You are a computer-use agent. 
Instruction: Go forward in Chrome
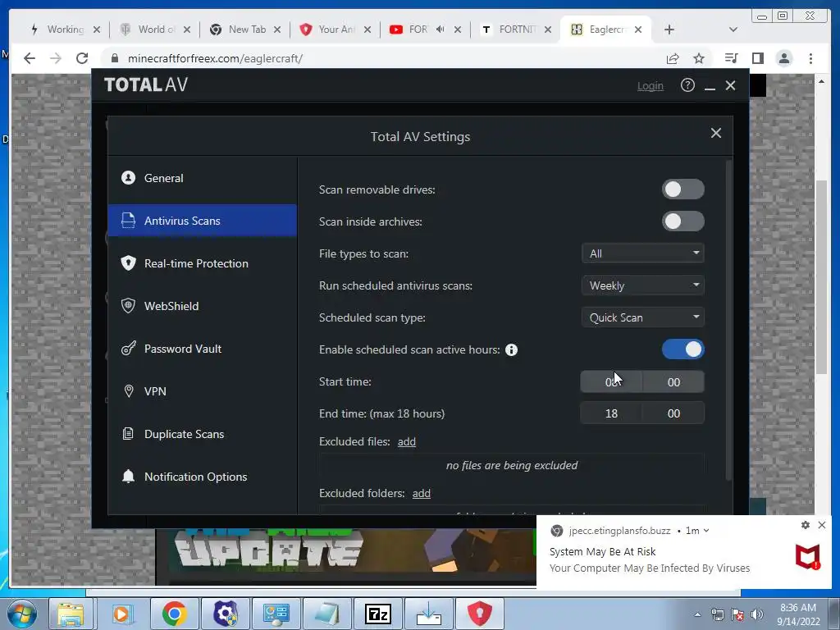click(x=56, y=58)
